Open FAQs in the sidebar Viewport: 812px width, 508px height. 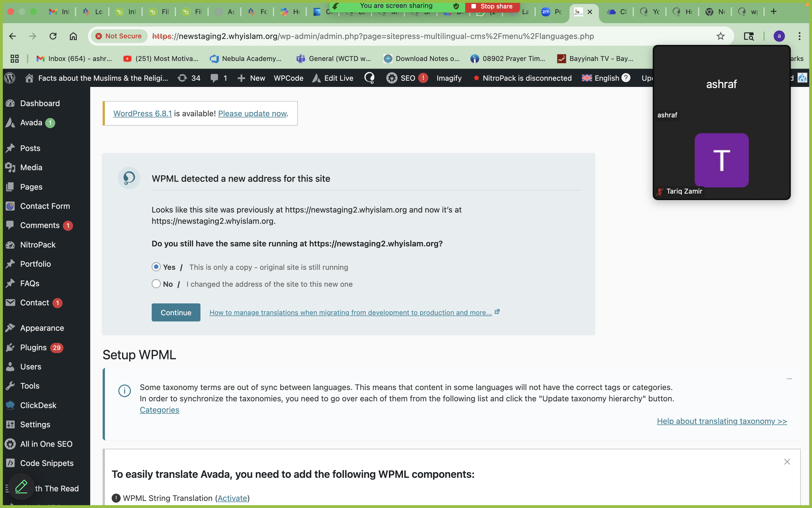click(30, 283)
